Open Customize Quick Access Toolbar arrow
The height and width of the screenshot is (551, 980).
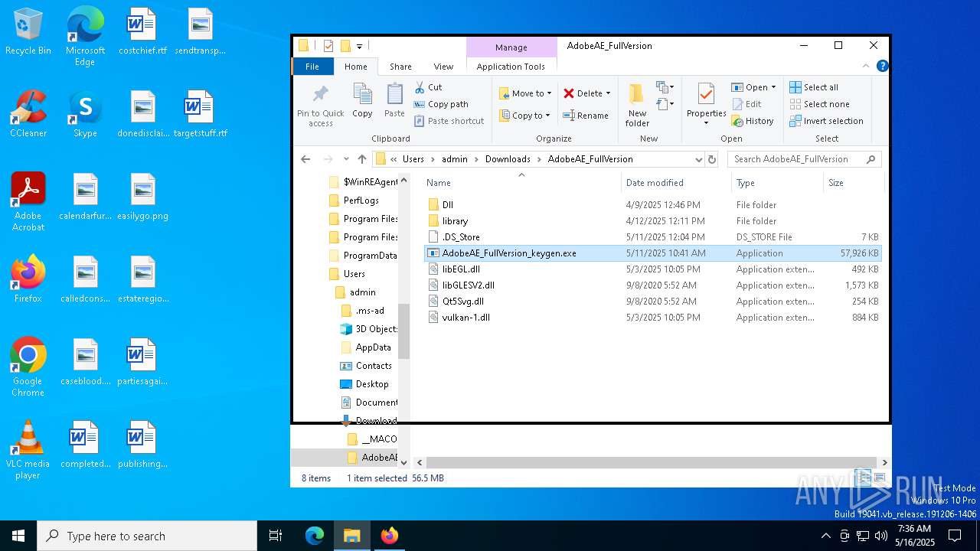[359, 46]
